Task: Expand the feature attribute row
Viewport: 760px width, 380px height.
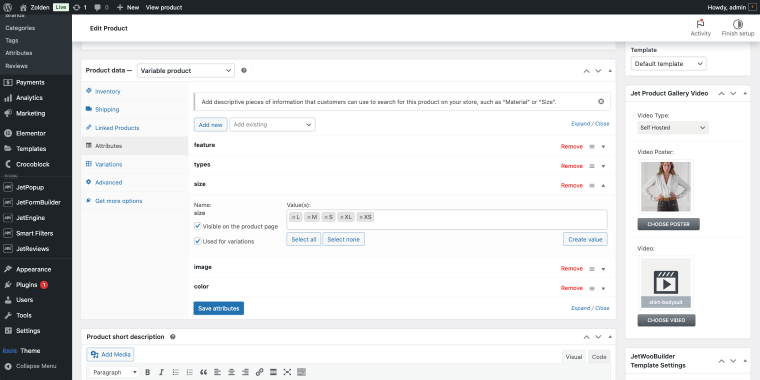Action: 603,146
